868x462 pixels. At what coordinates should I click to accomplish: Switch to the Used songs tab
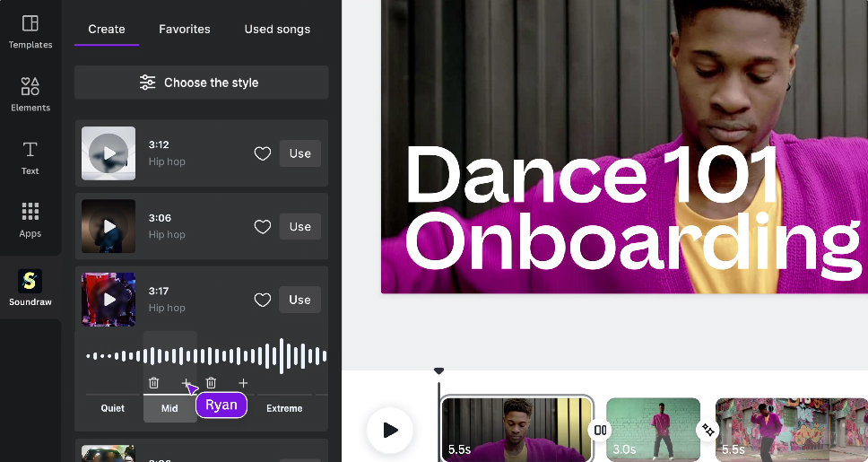[277, 29]
